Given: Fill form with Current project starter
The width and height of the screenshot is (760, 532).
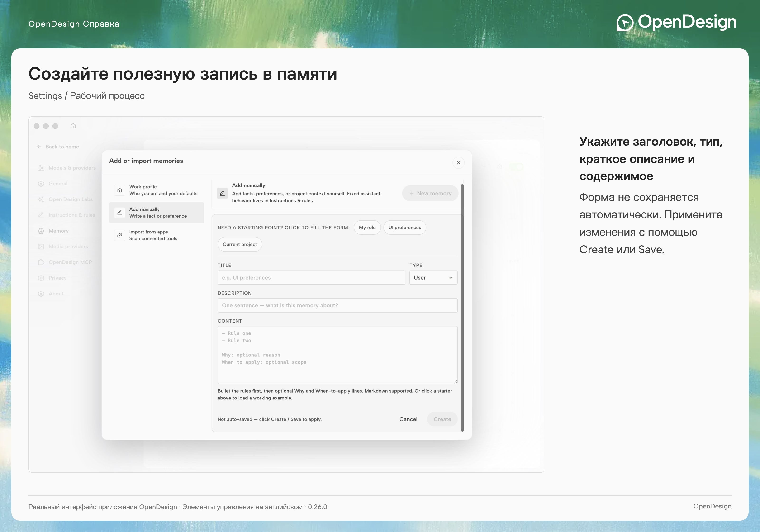Looking at the screenshot, I should pyautogui.click(x=240, y=244).
